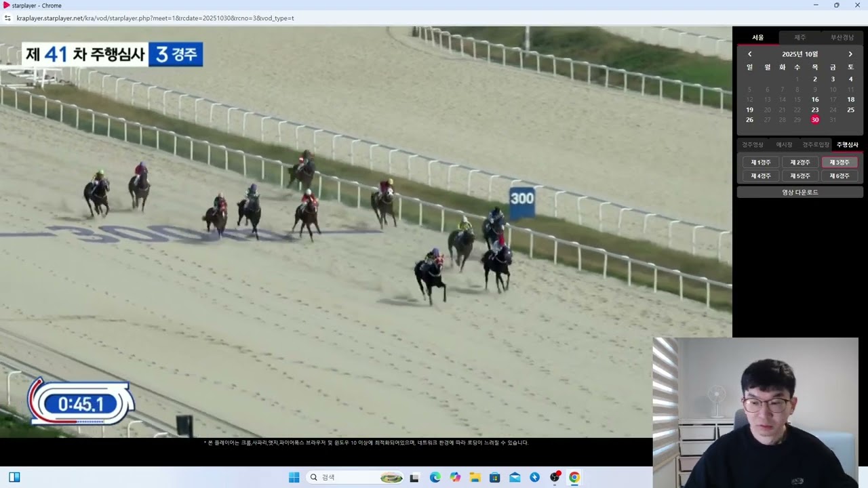Click the race video playback area
The height and width of the screenshot is (488, 868).
(366, 232)
